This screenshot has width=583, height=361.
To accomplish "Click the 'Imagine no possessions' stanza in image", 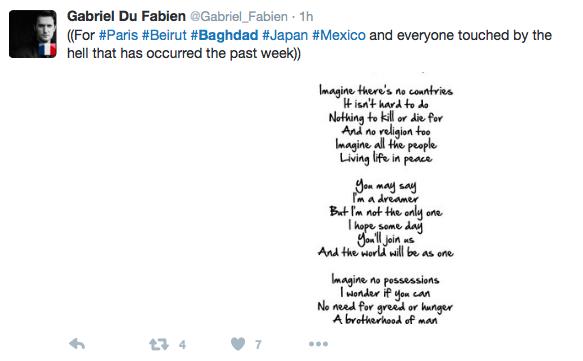I will tap(385, 299).
